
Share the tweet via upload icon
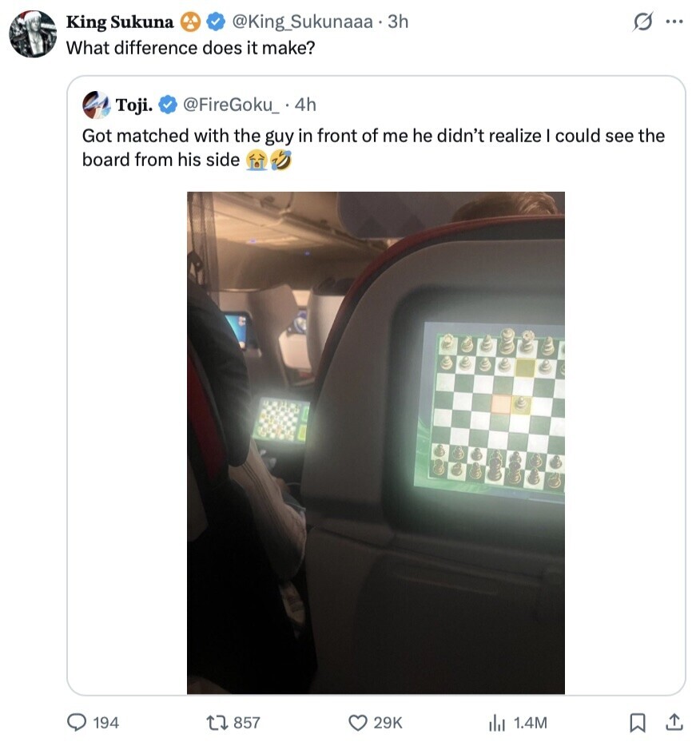pos(674,722)
